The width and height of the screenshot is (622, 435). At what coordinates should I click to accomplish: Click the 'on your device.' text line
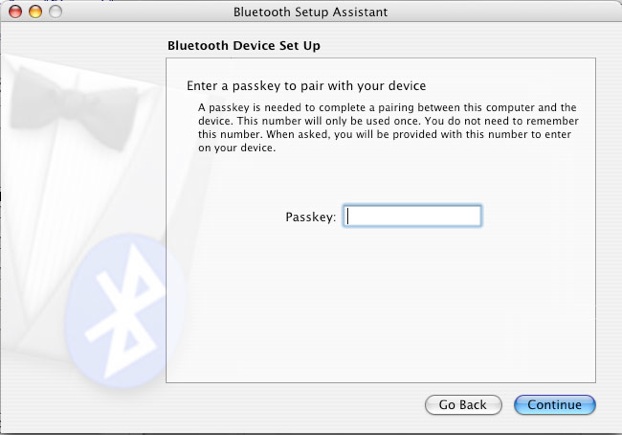(x=237, y=148)
